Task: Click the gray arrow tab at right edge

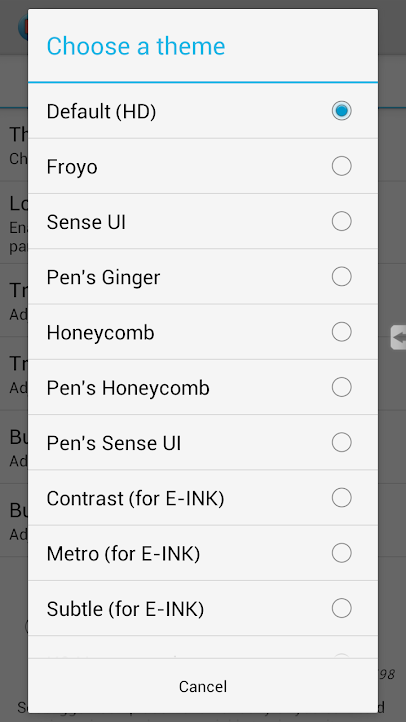Action: click(x=399, y=338)
